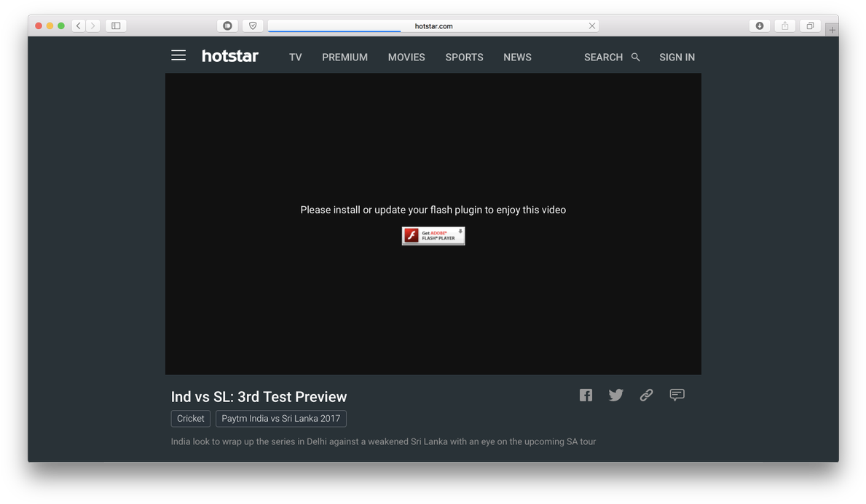Close the Safari window with red button
The width and height of the screenshot is (866, 504).
[x=39, y=26]
